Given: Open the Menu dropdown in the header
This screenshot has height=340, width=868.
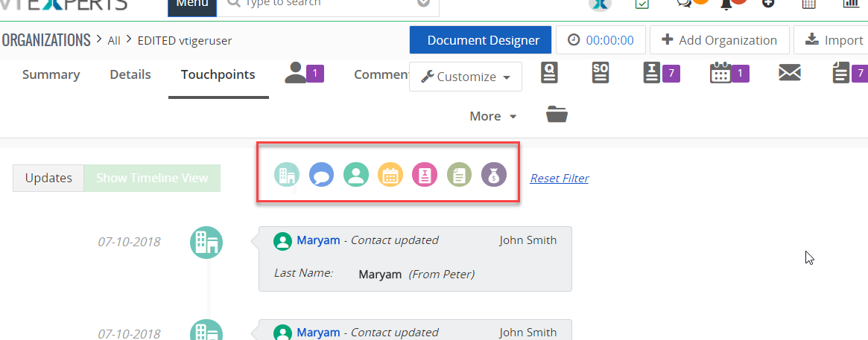Looking at the screenshot, I should 191,4.
